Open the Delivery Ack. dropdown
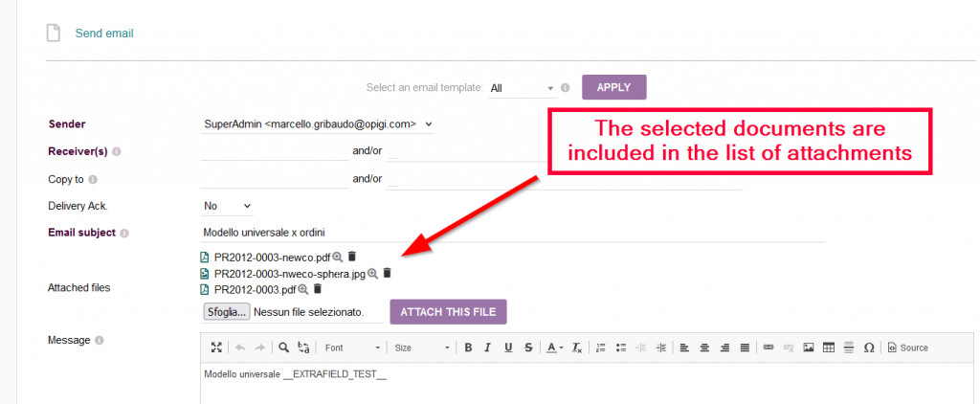Image resolution: width=980 pixels, height=404 pixels. [227, 206]
